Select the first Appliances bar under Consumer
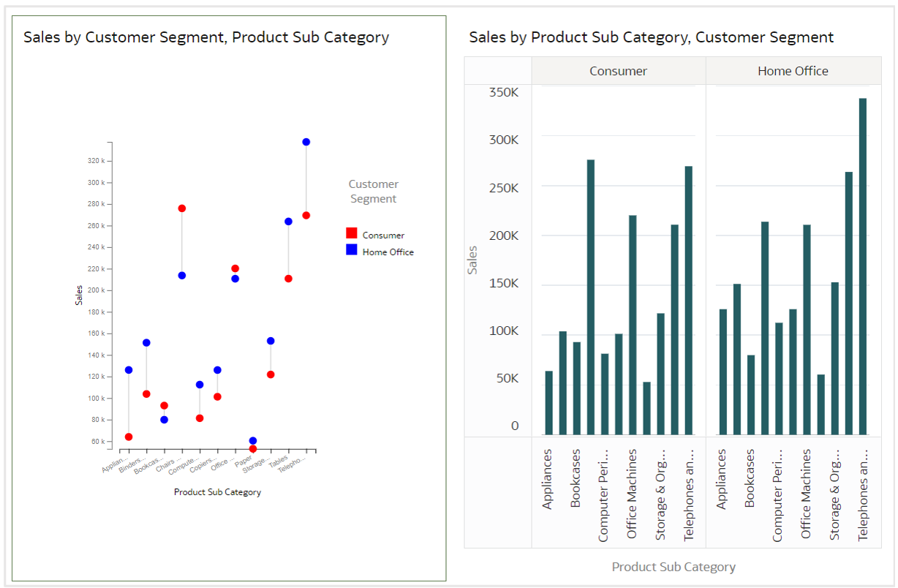898x588 pixels. click(549, 403)
